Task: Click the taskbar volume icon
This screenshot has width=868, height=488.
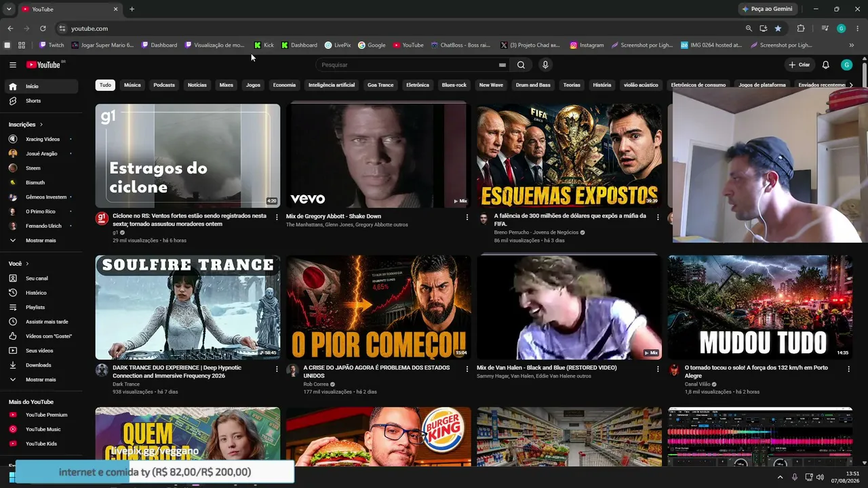Action: 821,478
